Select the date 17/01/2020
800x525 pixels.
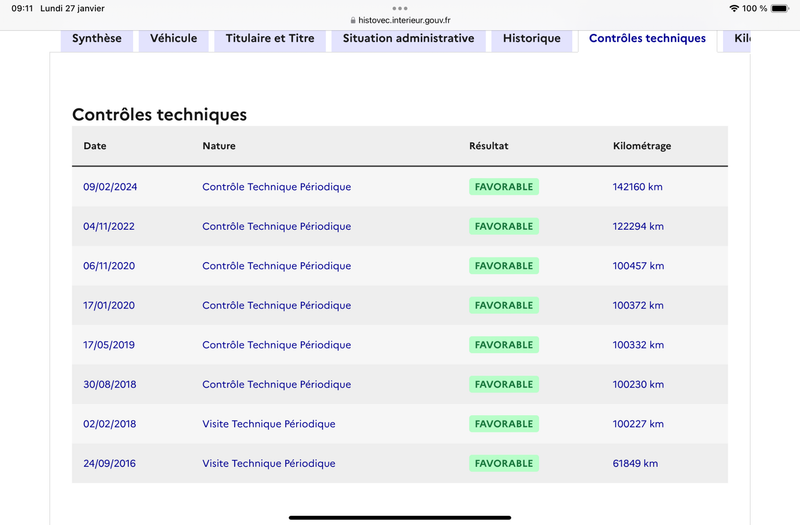[x=109, y=305]
